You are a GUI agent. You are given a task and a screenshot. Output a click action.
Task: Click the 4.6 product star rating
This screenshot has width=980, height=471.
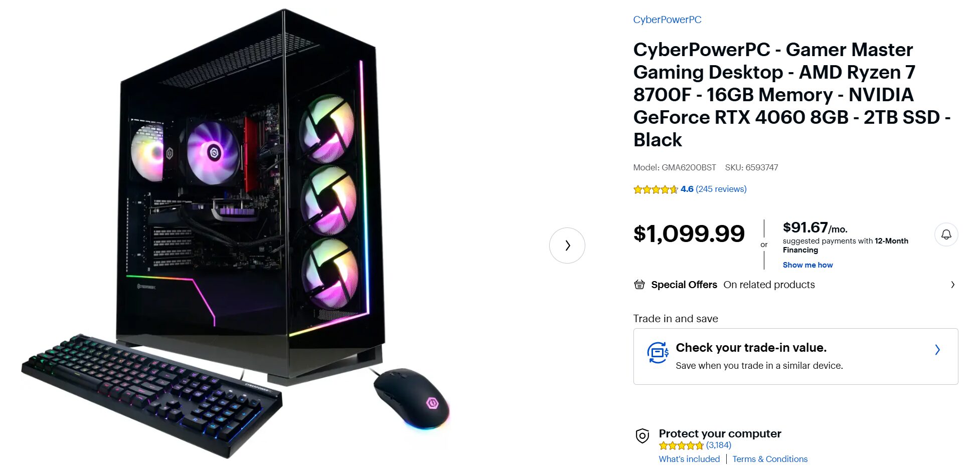(x=656, y=189)
